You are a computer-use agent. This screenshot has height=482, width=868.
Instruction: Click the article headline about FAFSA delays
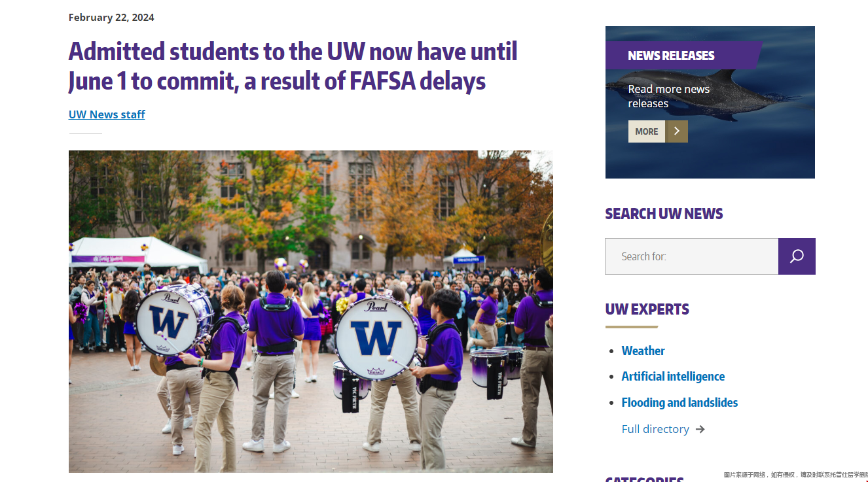[x=293, y=66]
